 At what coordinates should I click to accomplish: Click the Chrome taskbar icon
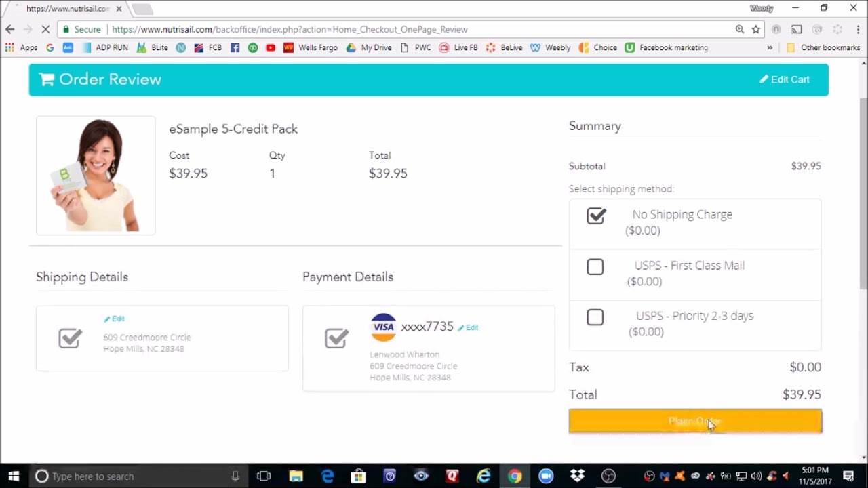(x=515, y=476)
